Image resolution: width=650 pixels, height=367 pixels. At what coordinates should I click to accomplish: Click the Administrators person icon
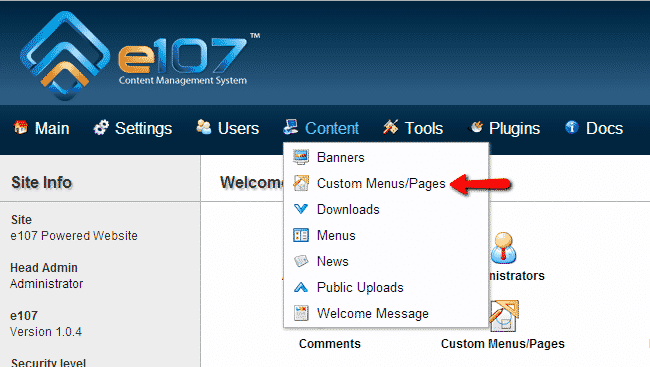503,248
